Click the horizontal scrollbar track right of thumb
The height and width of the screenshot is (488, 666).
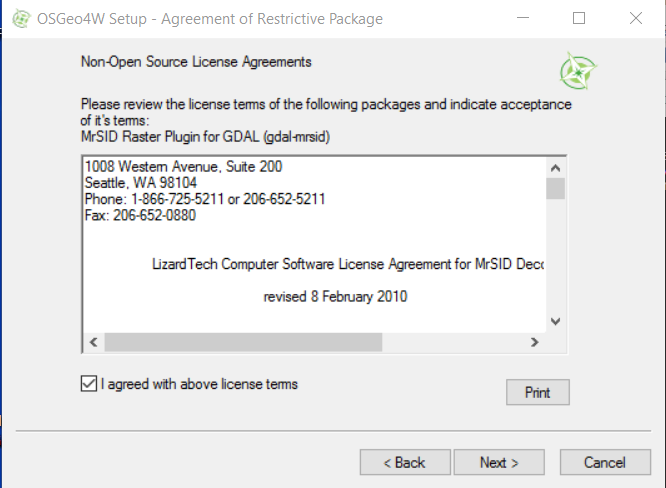(x=454, y=342)
